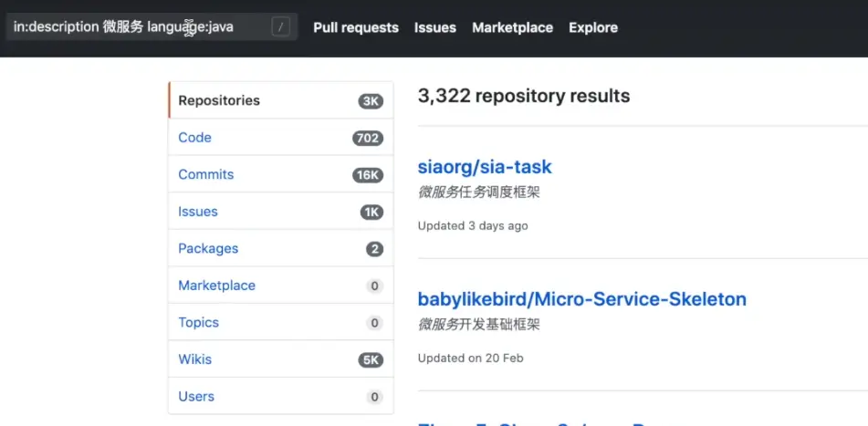Select the Marketplace filter in results sidebar
This screenshot has width=868, height=426.
pos(217,286)
